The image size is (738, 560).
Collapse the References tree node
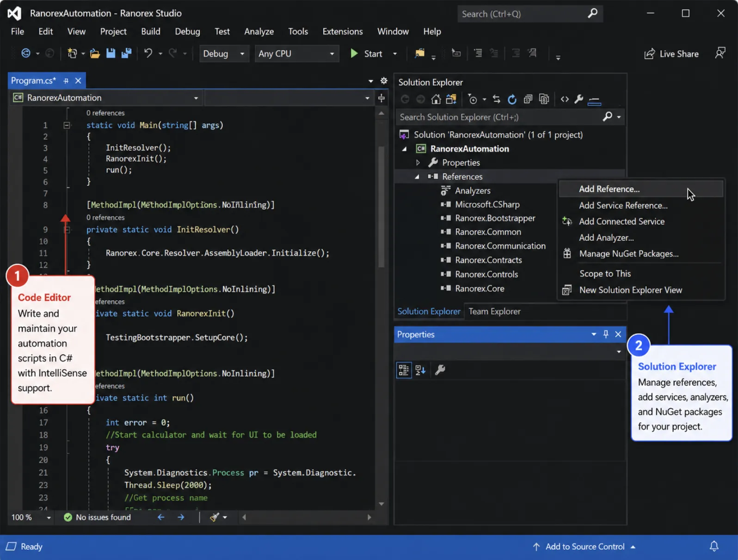[417, 177]
